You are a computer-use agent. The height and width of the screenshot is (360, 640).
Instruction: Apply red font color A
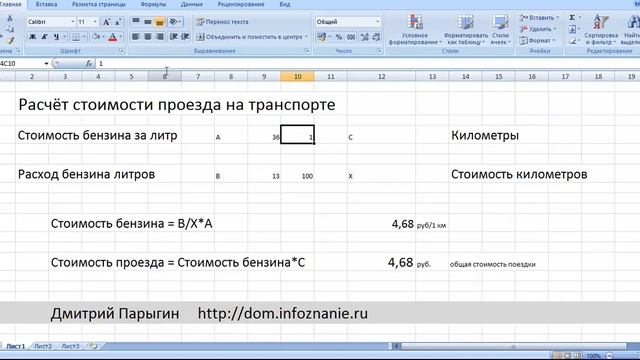pyautogui.click(x=113, y=37)
